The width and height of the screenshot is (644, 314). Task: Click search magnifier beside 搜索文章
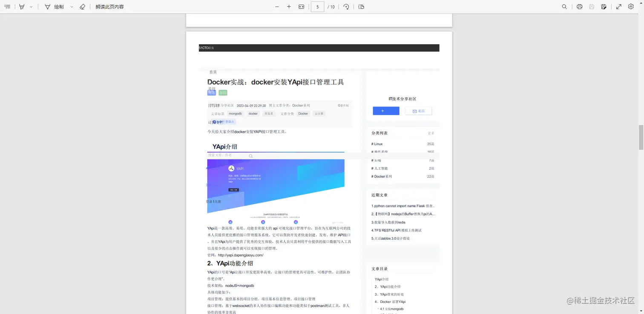click(x=251, y=156)
